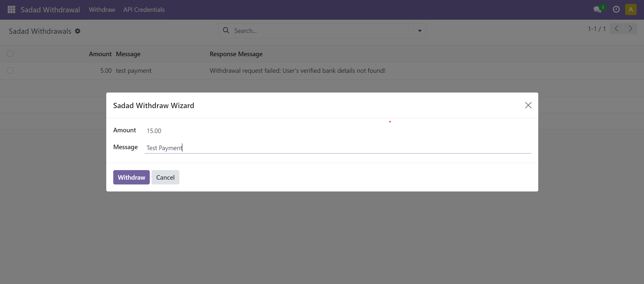This screenshot has width=644, height=284.
Task: Sort by the Amount column header
Action: coord(100,54)
